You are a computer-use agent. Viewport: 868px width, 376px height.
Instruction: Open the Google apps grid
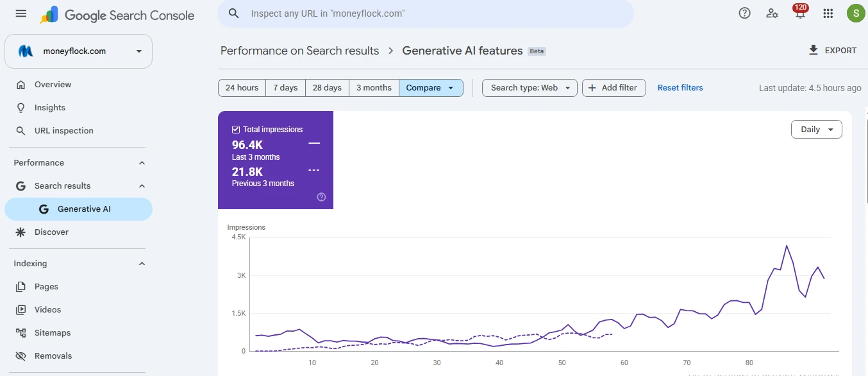click(x=828, y=13)
